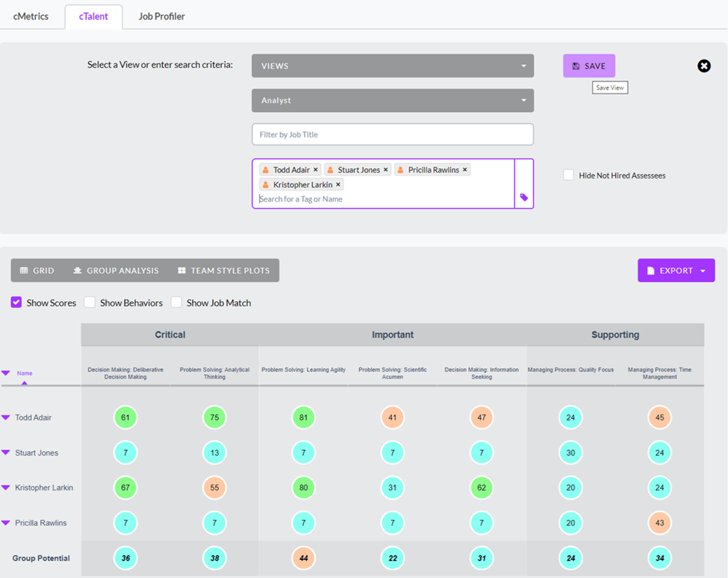
Task: Remove Stuart Jones from the search tags
Action: tap(386, 170)
